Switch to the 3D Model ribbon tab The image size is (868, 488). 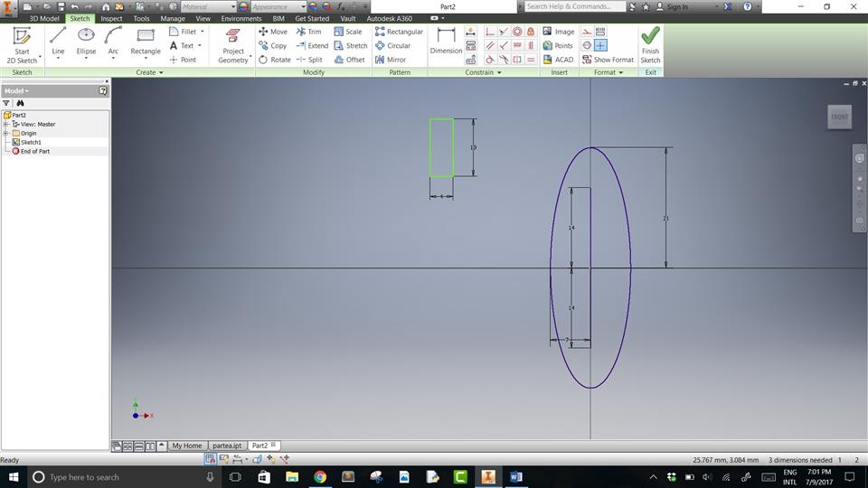point(44,18)
